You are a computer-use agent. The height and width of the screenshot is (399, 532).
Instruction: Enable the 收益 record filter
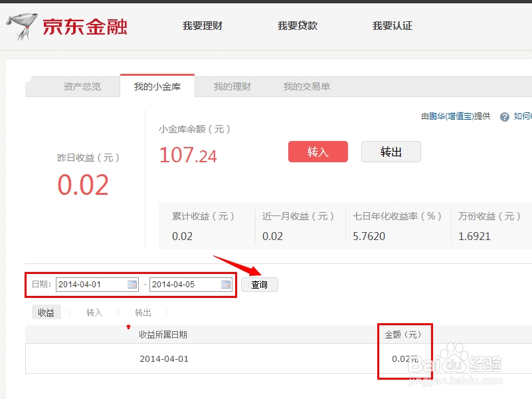(46, 312)
